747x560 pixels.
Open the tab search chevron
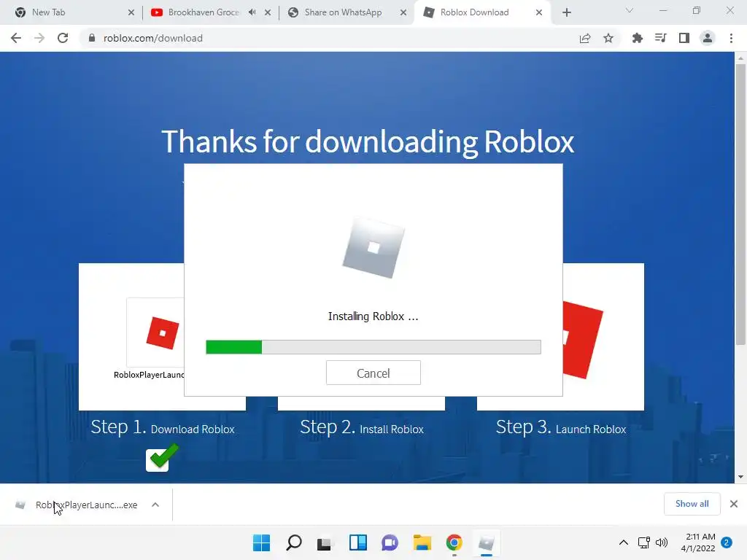630,10
